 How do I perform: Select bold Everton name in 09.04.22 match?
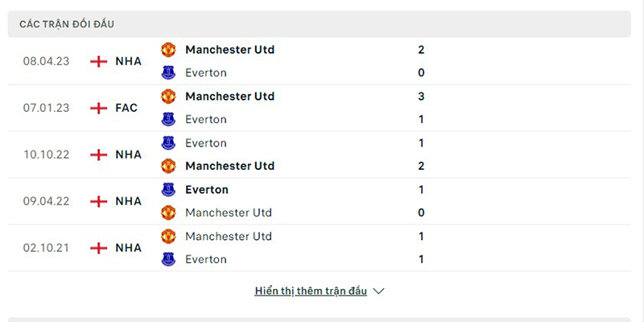pos(207,190)
